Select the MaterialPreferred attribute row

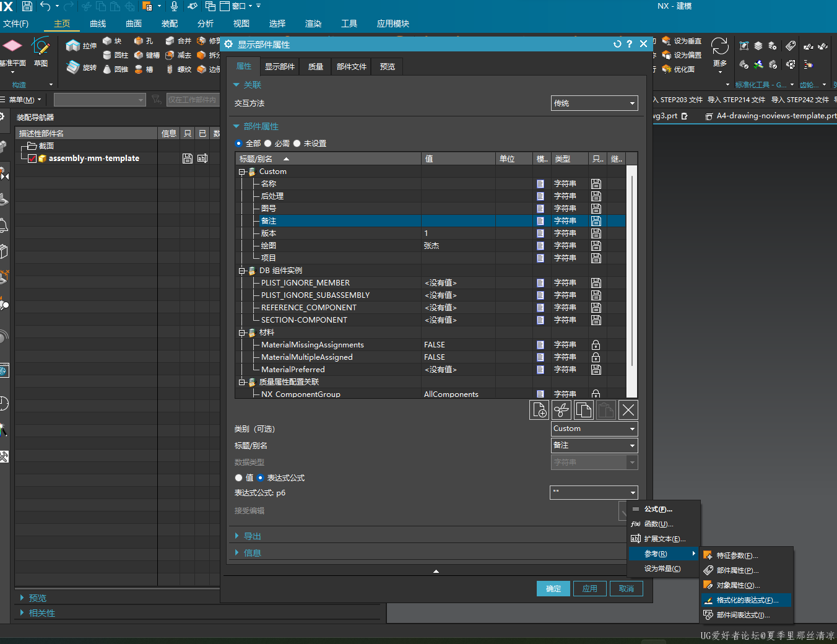(430, 370)
